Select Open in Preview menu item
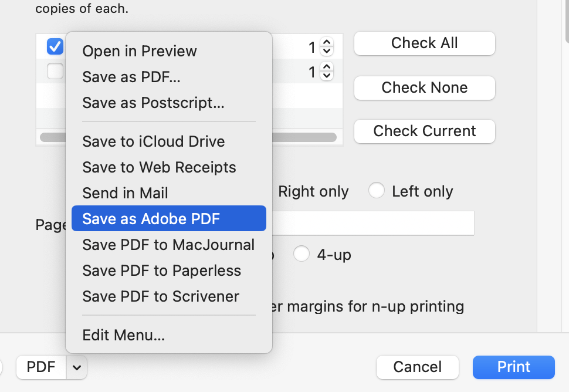Screen dimensions: 569x392 (140, 51)
